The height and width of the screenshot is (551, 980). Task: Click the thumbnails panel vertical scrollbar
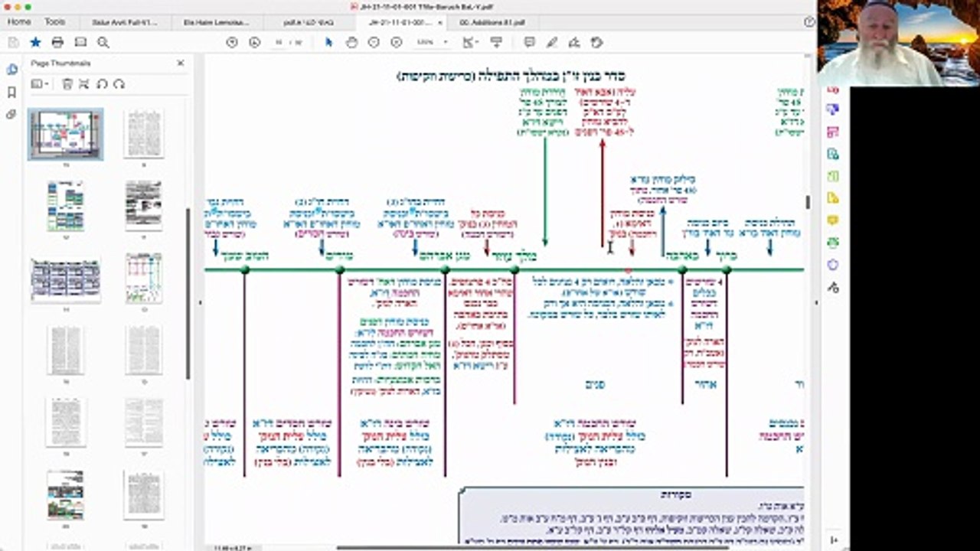189,294
